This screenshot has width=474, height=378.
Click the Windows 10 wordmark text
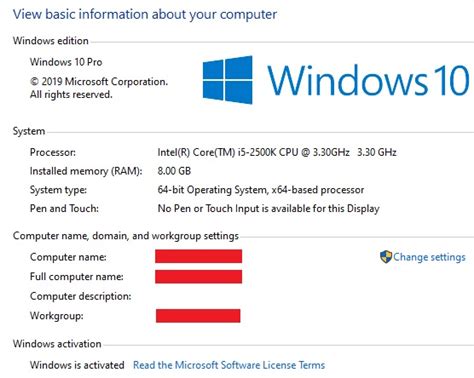tap(368, 80)
